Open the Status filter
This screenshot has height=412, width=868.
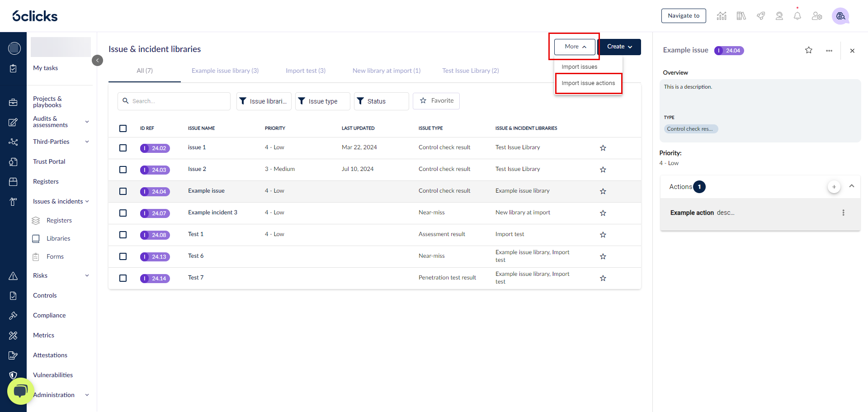coord(382,101)
